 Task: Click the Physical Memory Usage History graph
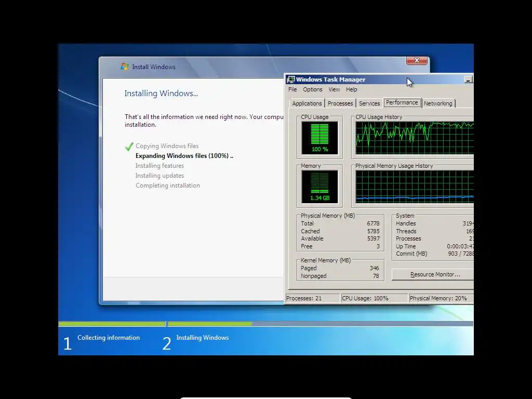414,187
